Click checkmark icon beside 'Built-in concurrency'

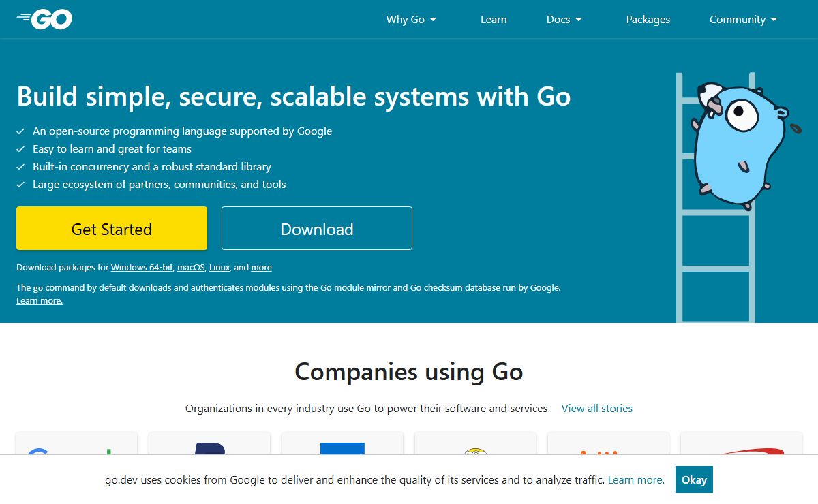(x=20, y=167)
